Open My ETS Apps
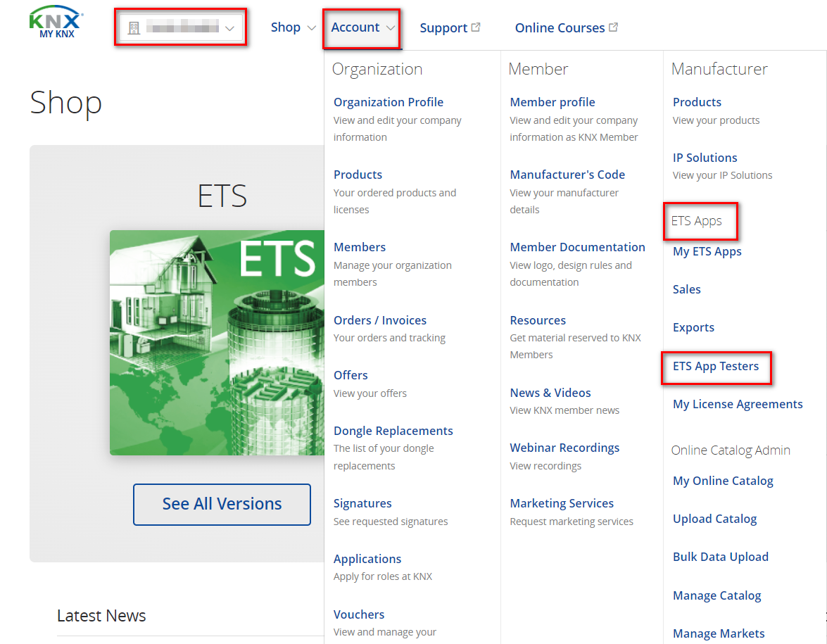The height and width of the screenshot is (644, 827). 707,251
